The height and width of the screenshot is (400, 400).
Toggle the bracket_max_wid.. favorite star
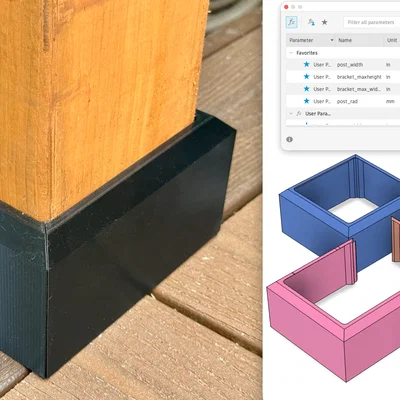tap(306, 89)
